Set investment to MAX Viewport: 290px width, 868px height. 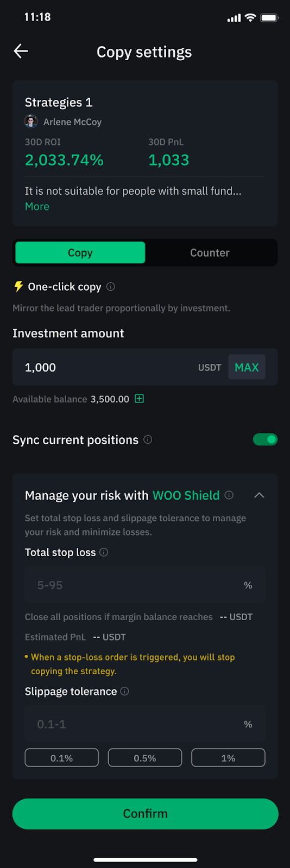247,367
